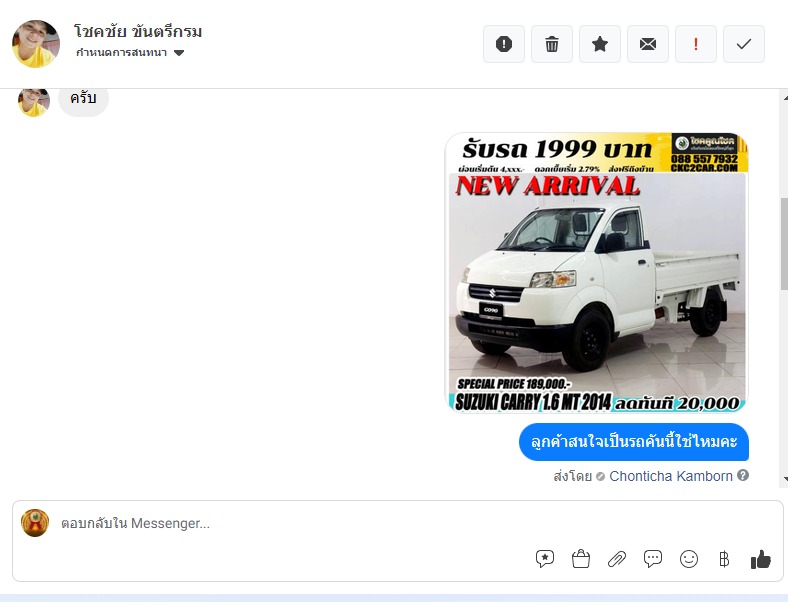Open the shopping bag product icon
Viewport: 788px width, 602px height.
point(581,559)
